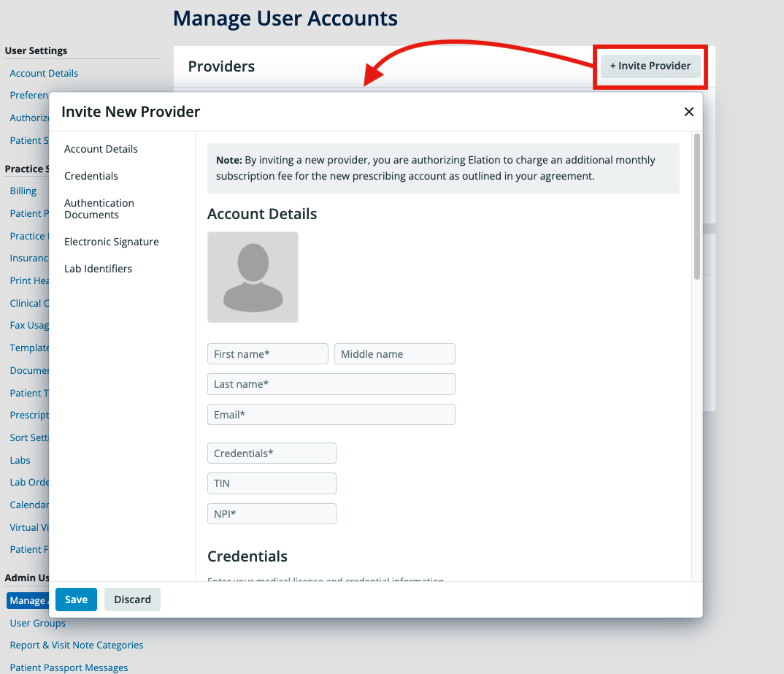Open Patient Passport Messages settings
The height and width of the screenshot is (674, 784).
click(69, 667)
